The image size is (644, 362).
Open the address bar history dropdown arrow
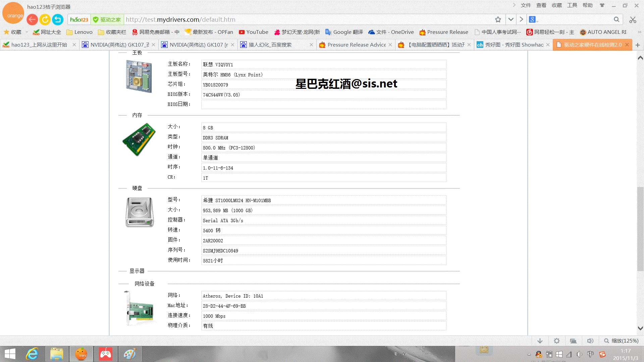[511, 19]
